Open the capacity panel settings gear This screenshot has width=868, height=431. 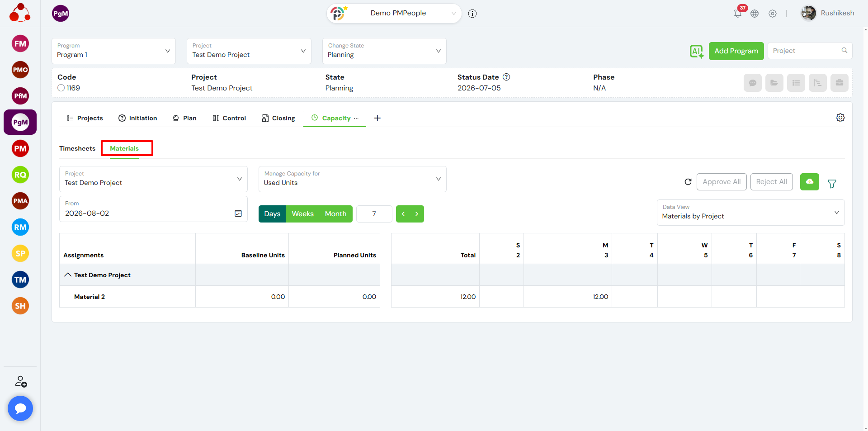tap(840, 118)
